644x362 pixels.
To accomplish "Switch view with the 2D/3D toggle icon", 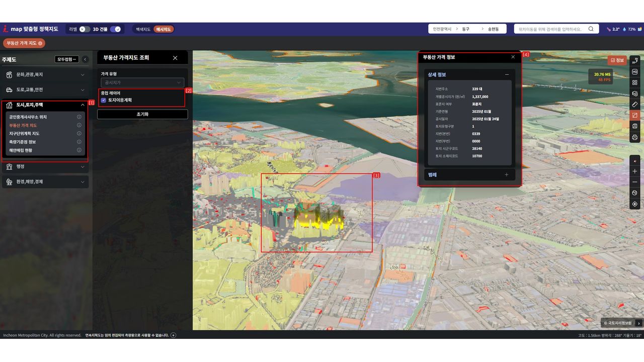I will [x=634, y=61].
